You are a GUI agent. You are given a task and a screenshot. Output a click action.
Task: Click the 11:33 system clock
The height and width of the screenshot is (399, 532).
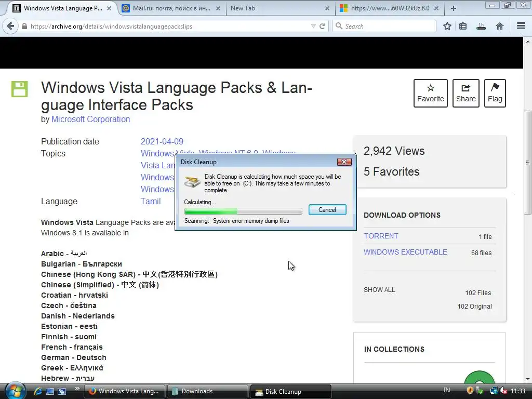point(518,391)
